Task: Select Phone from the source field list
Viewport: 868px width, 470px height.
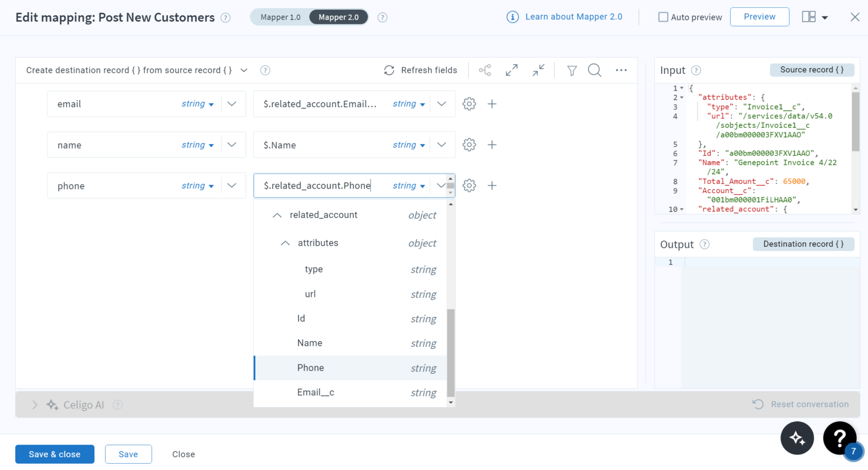Action: point(310,368)
